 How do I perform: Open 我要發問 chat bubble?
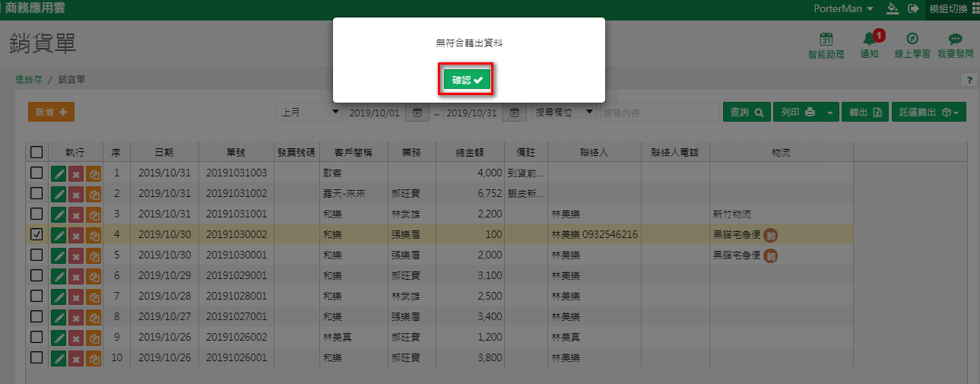point(955,46)
